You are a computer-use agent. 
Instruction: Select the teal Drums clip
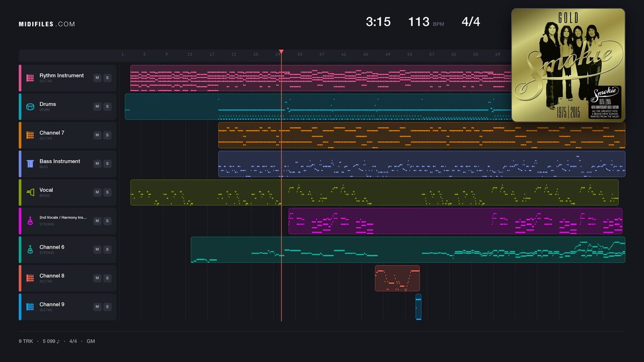pyautogui.click(x=318, y=106)
